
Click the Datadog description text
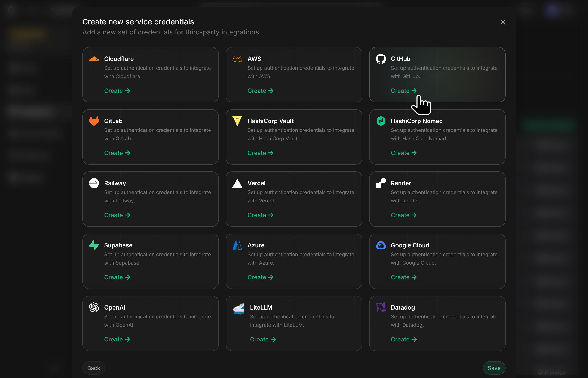444,321
